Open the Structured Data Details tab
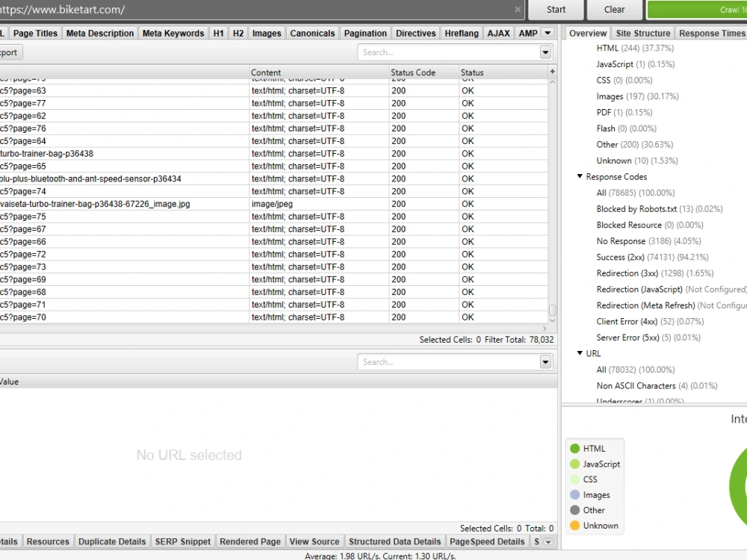 [395, 541]
